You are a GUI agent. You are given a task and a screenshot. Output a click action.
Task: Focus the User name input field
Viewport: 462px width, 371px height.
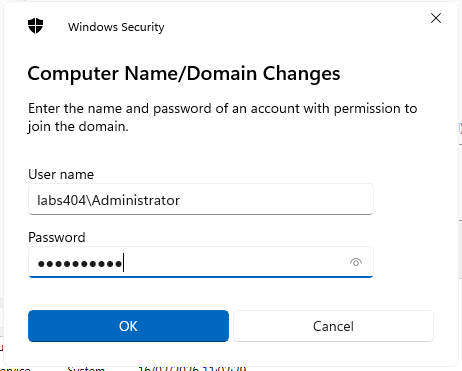201,199
